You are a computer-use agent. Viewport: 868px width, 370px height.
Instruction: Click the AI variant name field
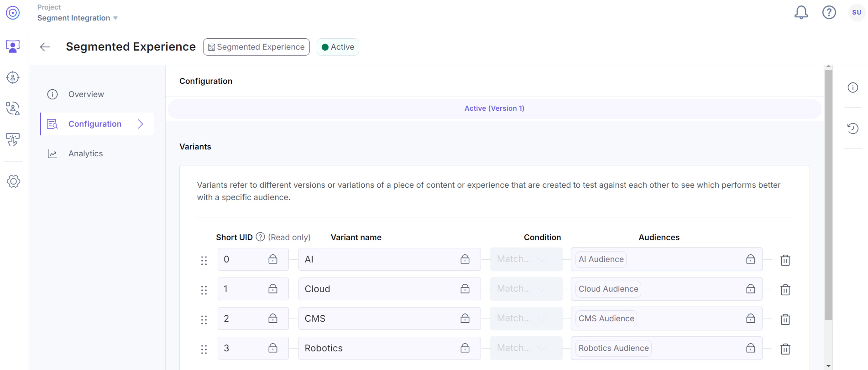(389, 259)
